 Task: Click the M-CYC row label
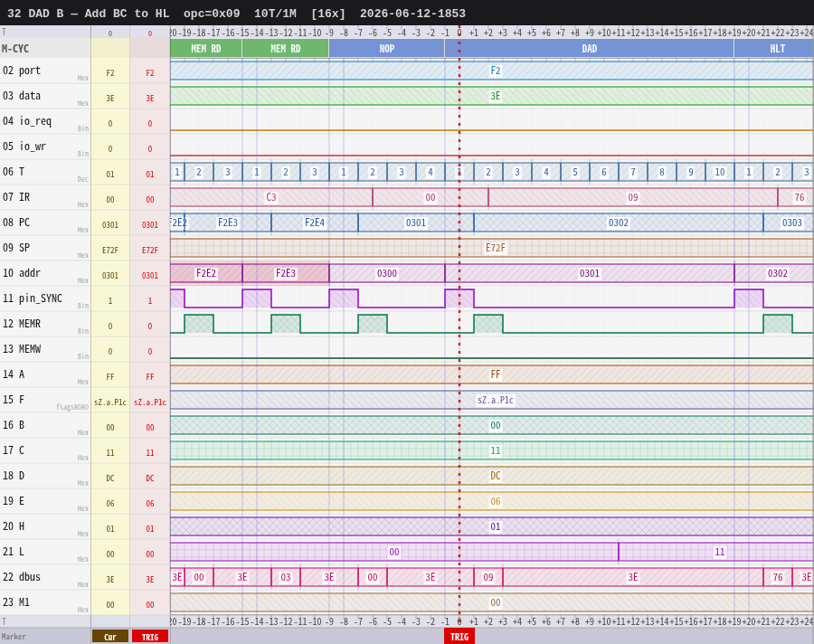coord(15,48)
